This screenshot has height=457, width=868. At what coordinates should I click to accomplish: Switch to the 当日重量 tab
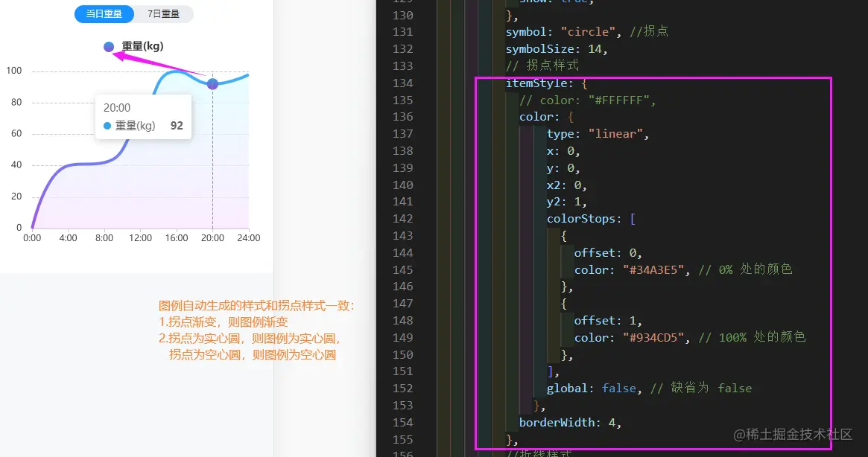tap(104, 14)
